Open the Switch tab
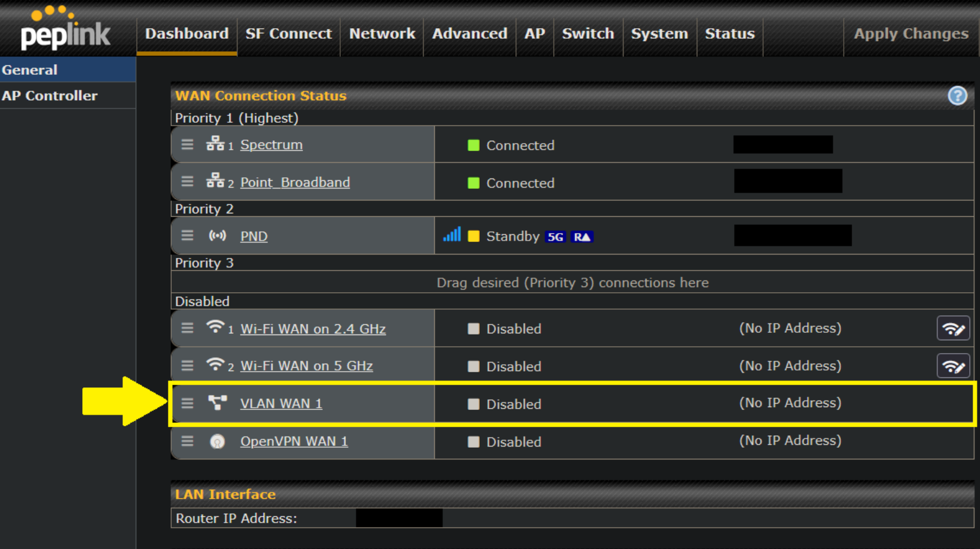Screen dimensions: 980x549 point(588,34)
